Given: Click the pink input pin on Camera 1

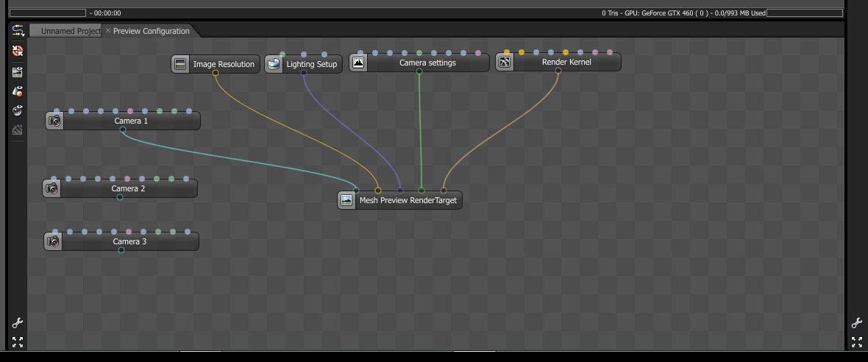Looking at the screenshot, I should [130, 111].
